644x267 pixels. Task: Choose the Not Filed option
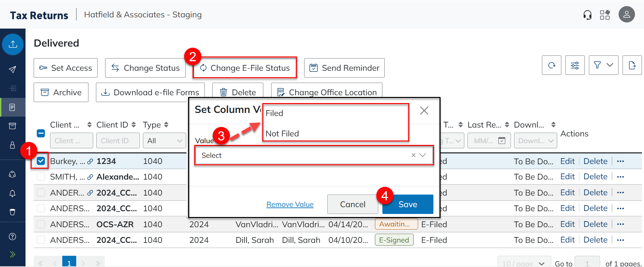(x=282, y=134)
